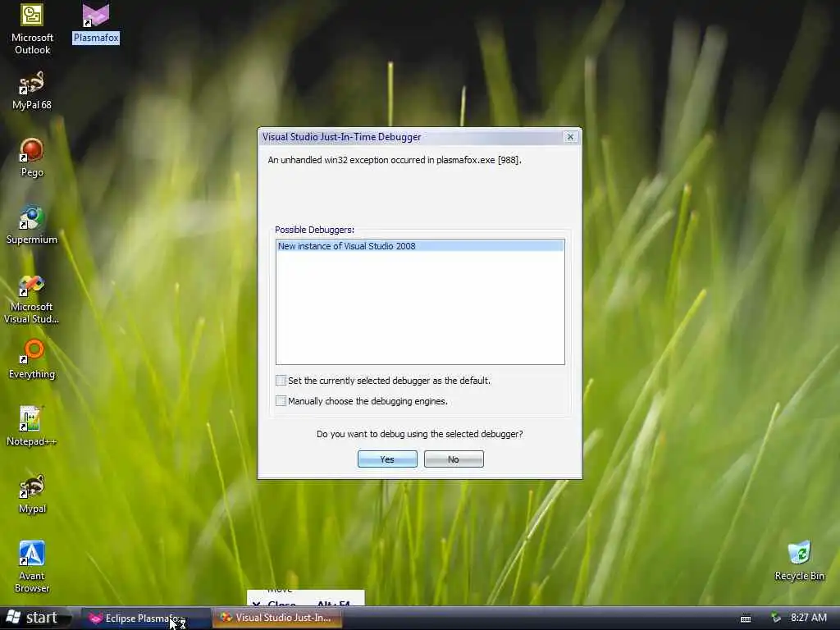Select the Everything desktop icon

click(x=32, y=359)
